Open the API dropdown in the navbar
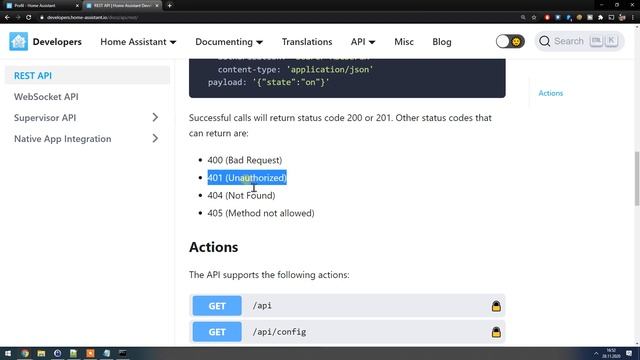640x360 pixels. click(363, 42)
